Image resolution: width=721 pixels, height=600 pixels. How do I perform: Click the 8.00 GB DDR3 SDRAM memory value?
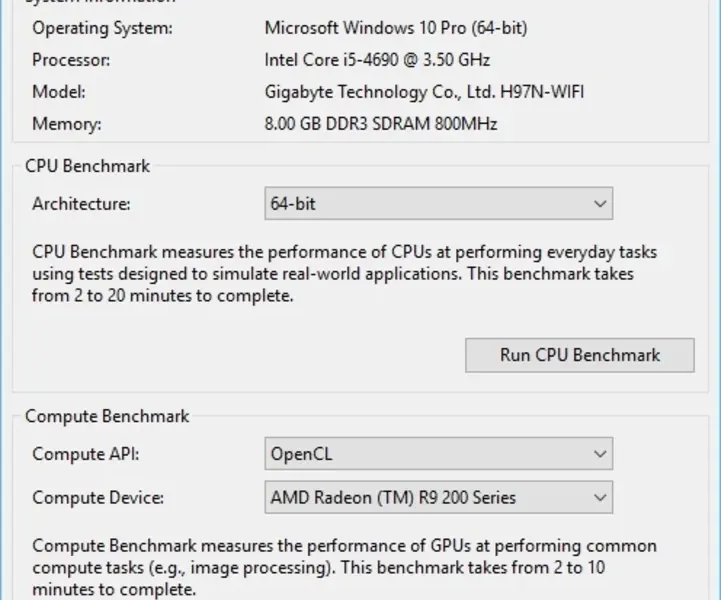(x=380, y=125)
